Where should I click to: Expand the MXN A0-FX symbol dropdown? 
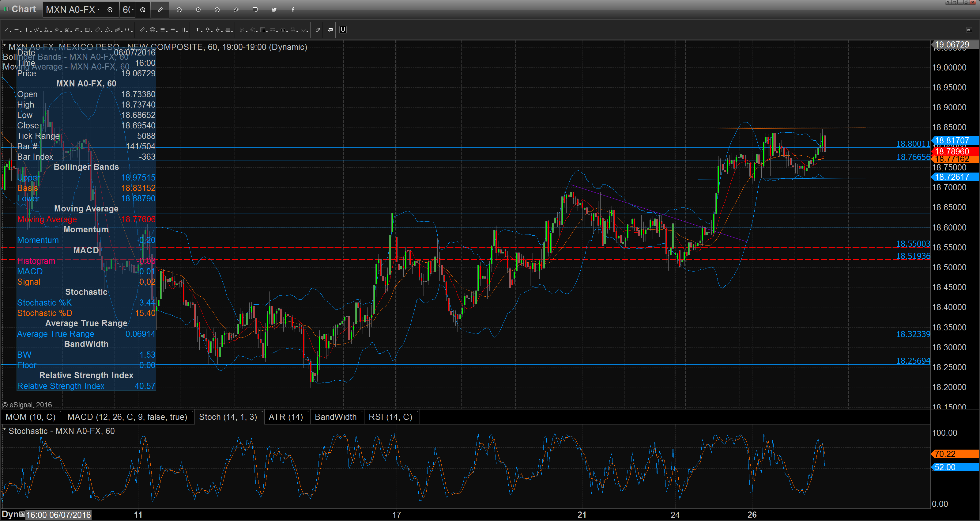pos(99,10)
